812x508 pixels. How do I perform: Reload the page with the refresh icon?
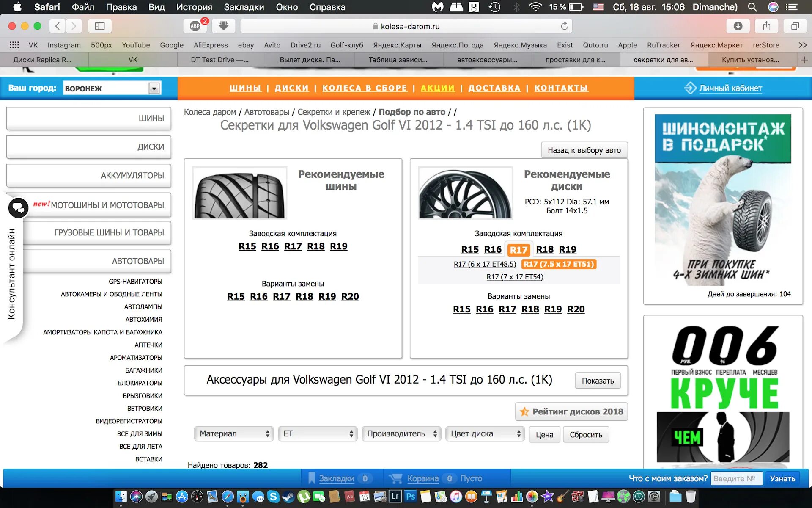click(564, 26)
